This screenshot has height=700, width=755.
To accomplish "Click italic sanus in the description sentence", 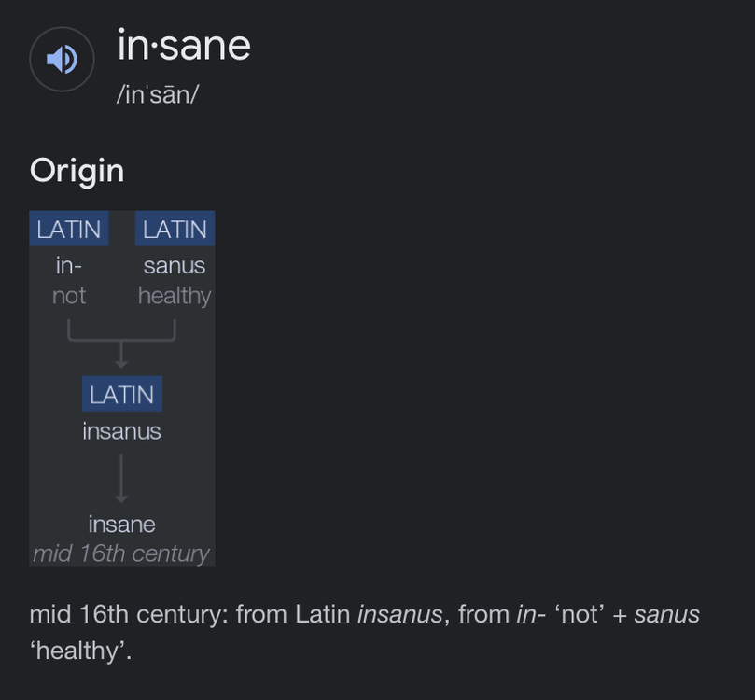I will tap(667, 614).
